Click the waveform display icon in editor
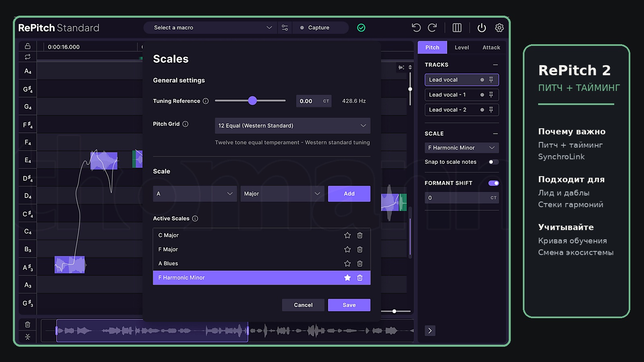The image size is (644, 362). pos(401,67)
